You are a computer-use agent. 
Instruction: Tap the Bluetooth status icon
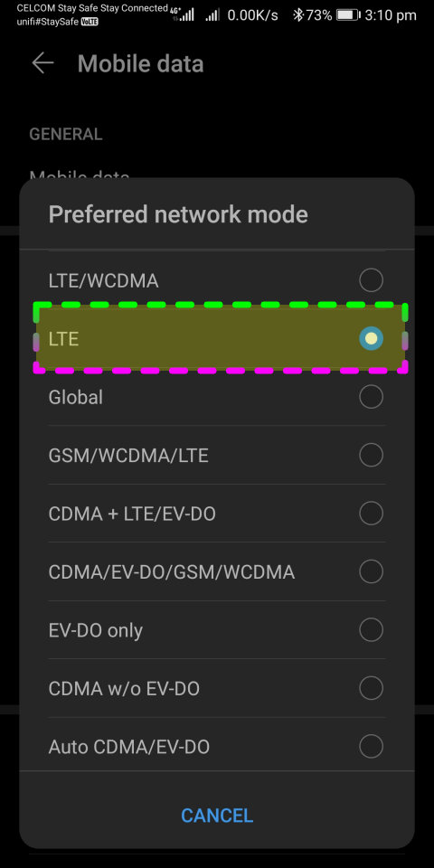(x=299, y=15)
